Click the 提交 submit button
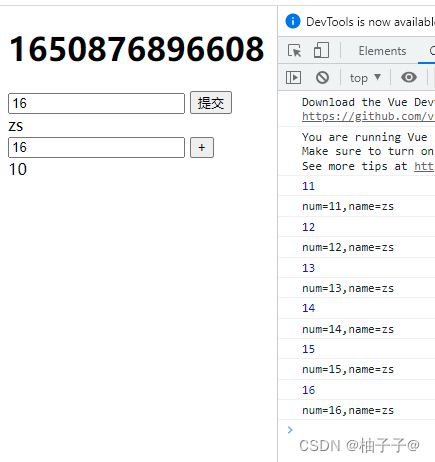 211,103
